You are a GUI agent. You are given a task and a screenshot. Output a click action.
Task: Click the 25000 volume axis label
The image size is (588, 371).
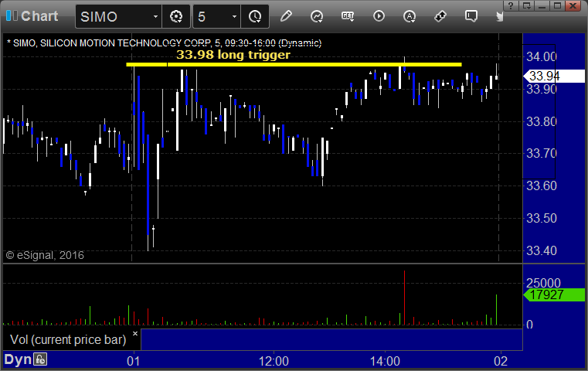pos(543,283)
